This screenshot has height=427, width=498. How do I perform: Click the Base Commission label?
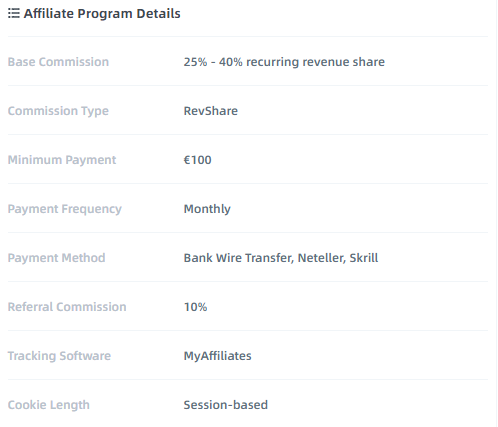click(58, 62)
